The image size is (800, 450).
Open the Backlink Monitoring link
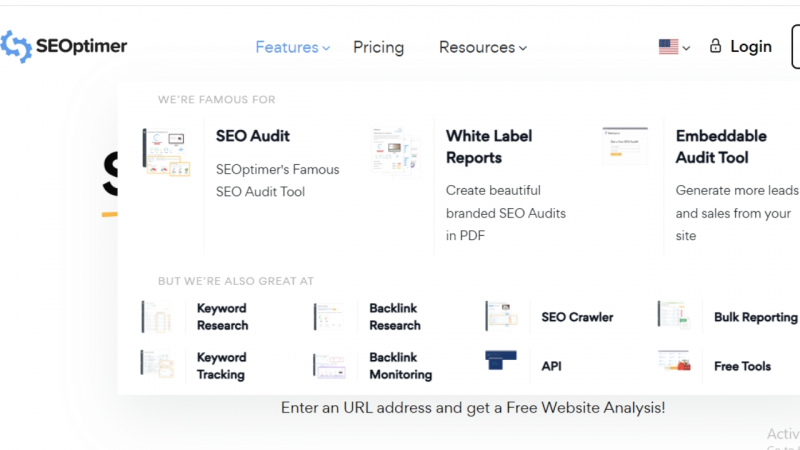pos(401,366)
